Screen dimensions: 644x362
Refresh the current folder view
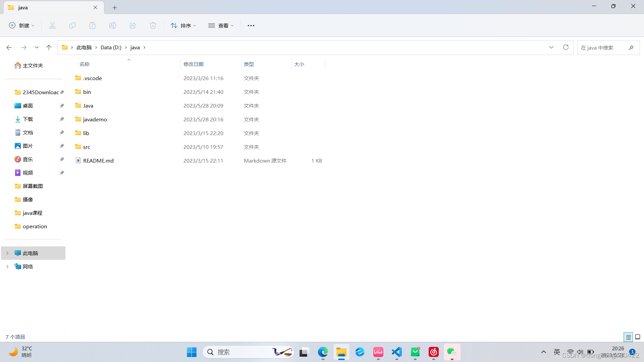coord(566,47)
